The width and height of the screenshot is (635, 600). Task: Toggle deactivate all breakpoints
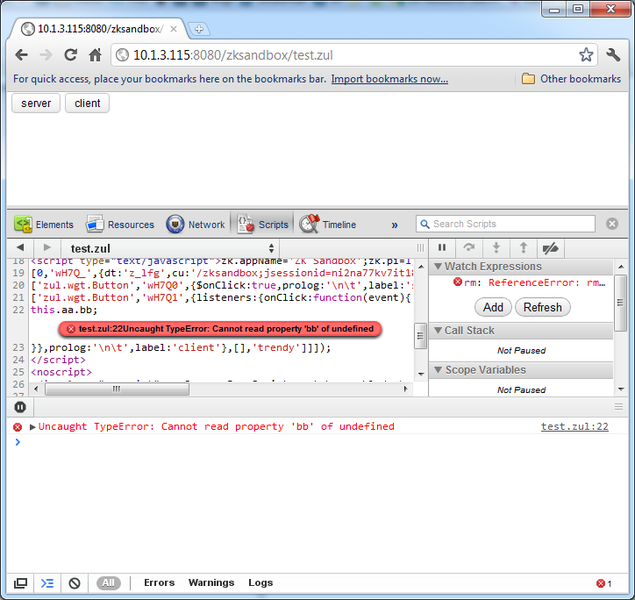tap(550, 248)
